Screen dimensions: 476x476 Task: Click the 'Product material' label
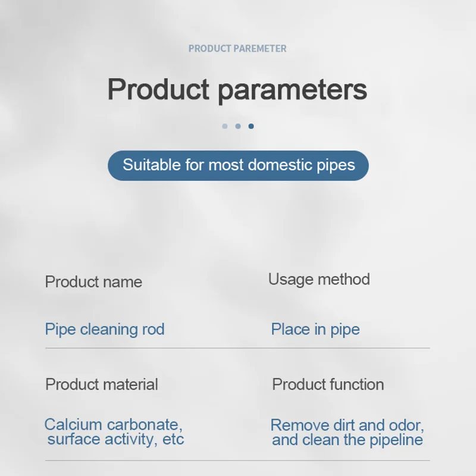(x=102, y=384)
